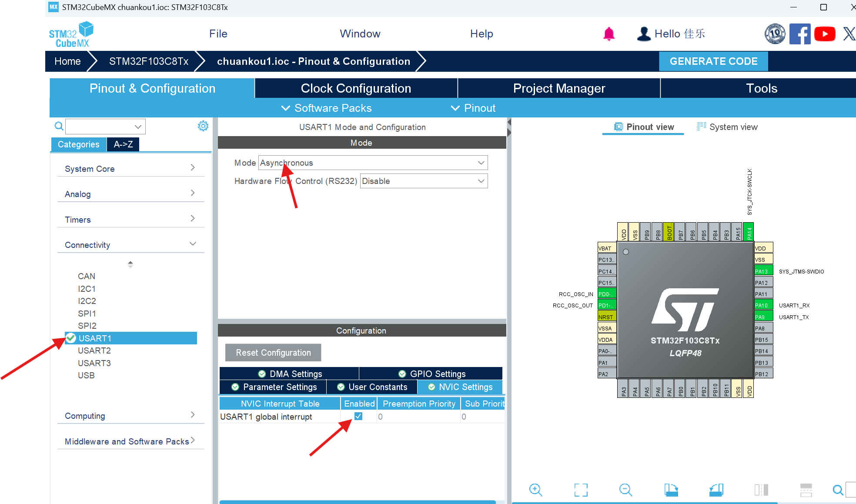Viewport: 856px width, 504px height.
Task: Click the pin search magnifier icon below the chip
Action: [x=838, y=490]
